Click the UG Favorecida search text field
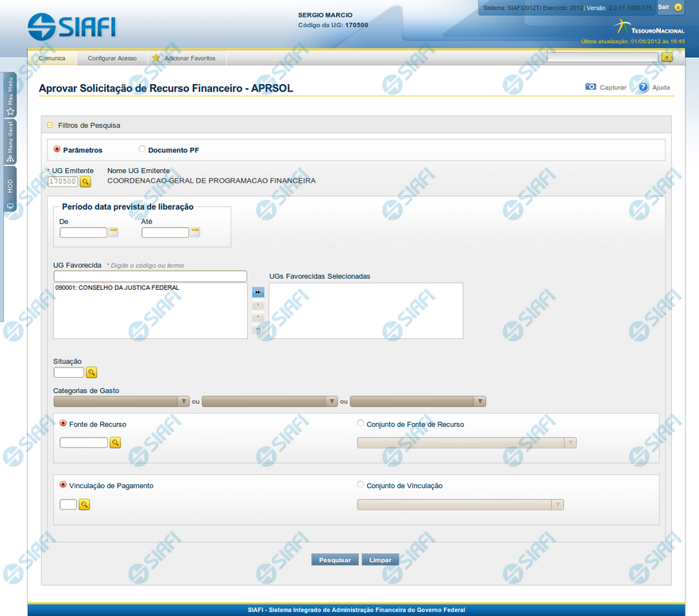Screen dimensions: 699x616 coord(150,276)
